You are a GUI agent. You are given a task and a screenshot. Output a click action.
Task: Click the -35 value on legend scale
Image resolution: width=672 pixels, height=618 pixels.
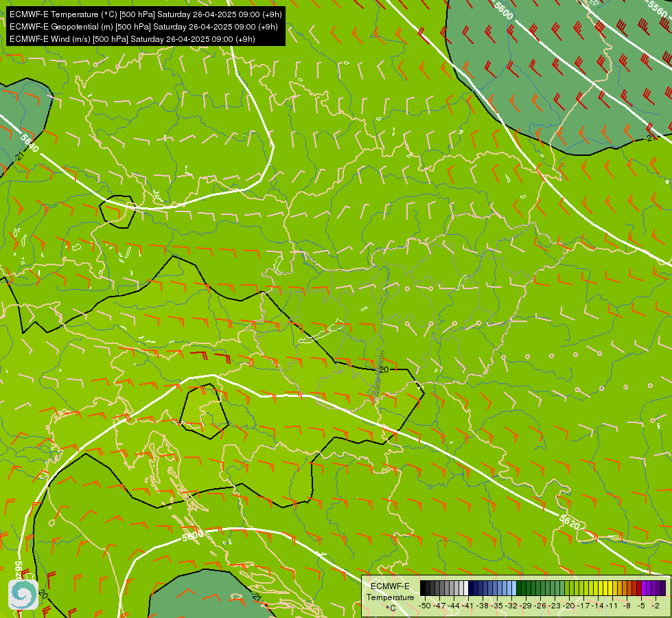pyautogui.click(x=497, y=606)
